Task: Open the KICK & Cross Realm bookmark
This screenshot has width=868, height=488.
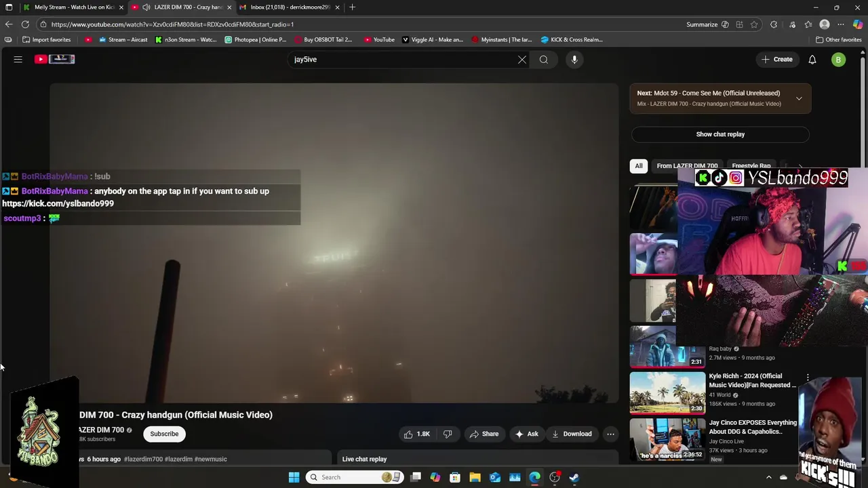Action: point(571,39)
